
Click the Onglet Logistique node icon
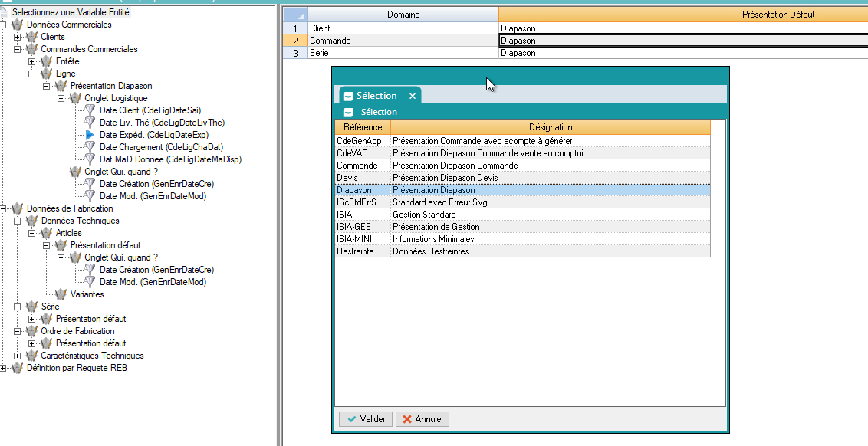point(75,98)
